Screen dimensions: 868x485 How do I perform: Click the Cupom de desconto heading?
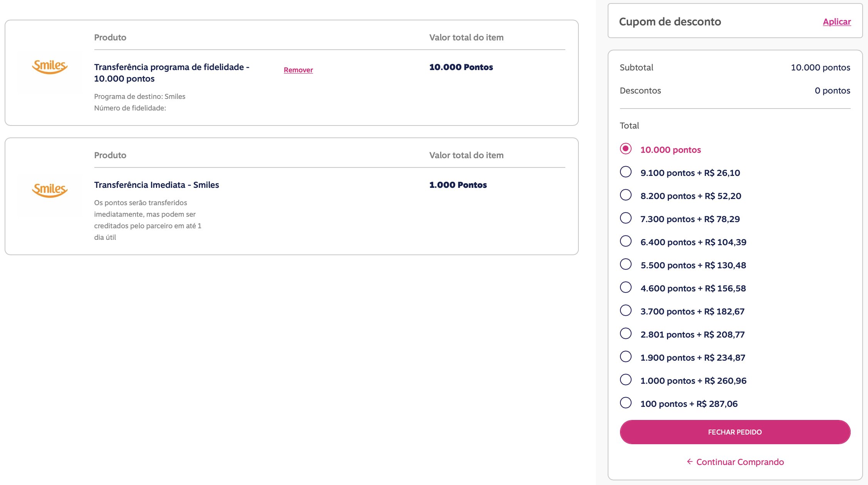point(670,22)
